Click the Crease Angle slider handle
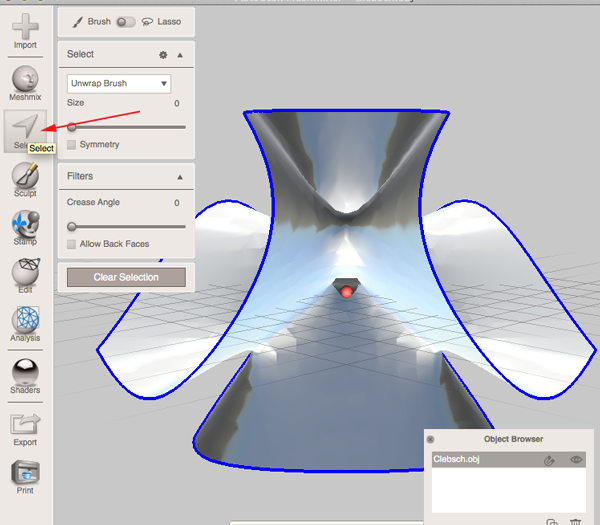Viewport: 600px width, 525px height. [x=72, y=227]
